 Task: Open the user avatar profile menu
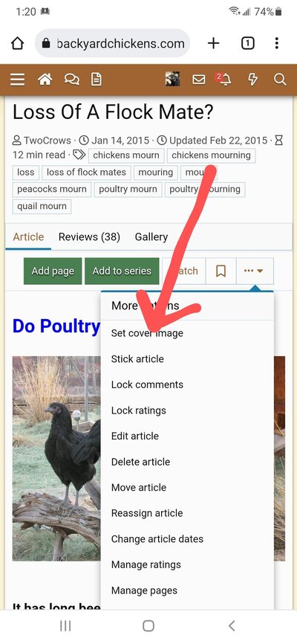coord(173,78)
